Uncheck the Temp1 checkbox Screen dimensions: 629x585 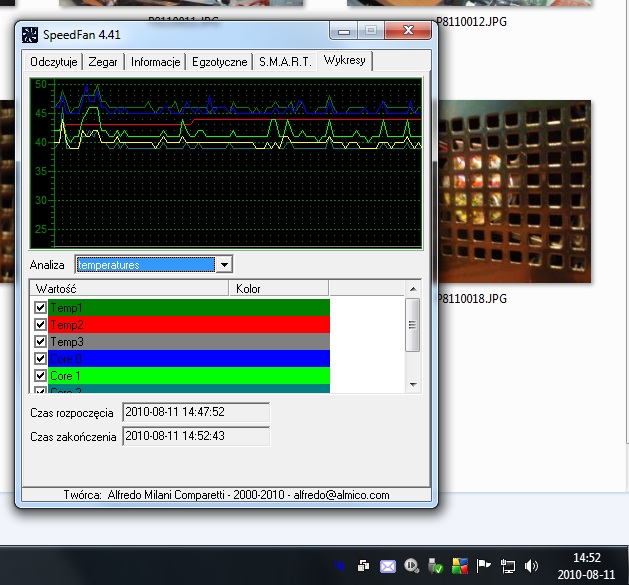[x=40, y=308]
